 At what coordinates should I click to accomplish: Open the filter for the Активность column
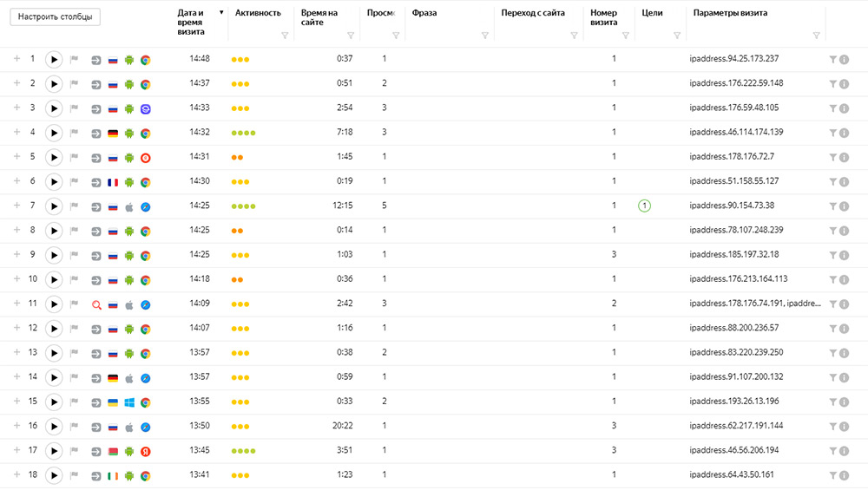tap(285, 36)
